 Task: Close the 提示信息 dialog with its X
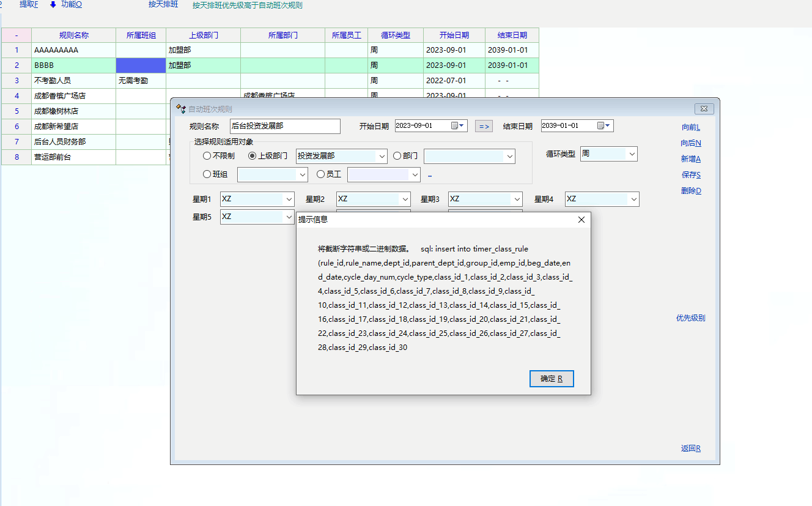tap(581, 220)
